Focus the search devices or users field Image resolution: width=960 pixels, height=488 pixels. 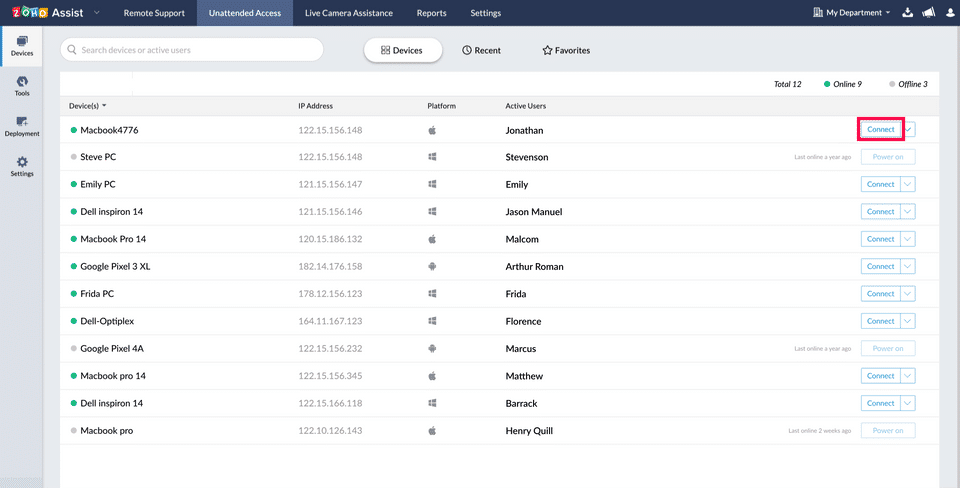192,50
